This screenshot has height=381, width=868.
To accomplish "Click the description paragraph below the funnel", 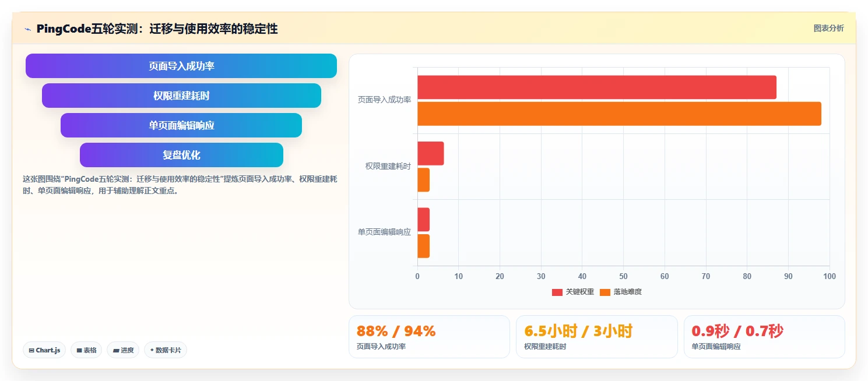I will [180, 185].
